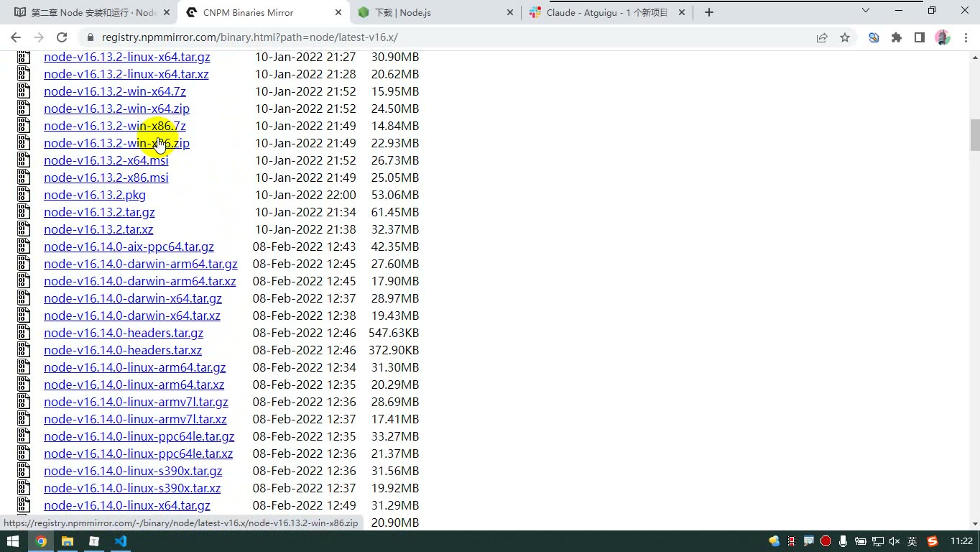Open a new browser tab
Viewport: 980px width, 552px height.
(708, 12)
